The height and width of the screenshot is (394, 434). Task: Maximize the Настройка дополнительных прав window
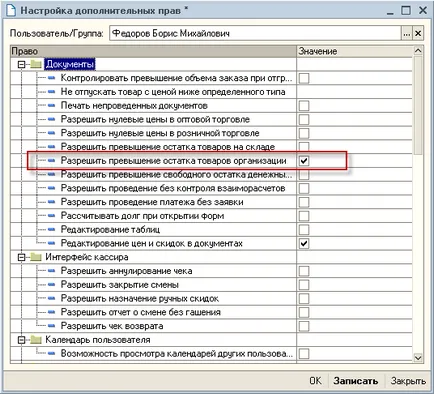406,10
